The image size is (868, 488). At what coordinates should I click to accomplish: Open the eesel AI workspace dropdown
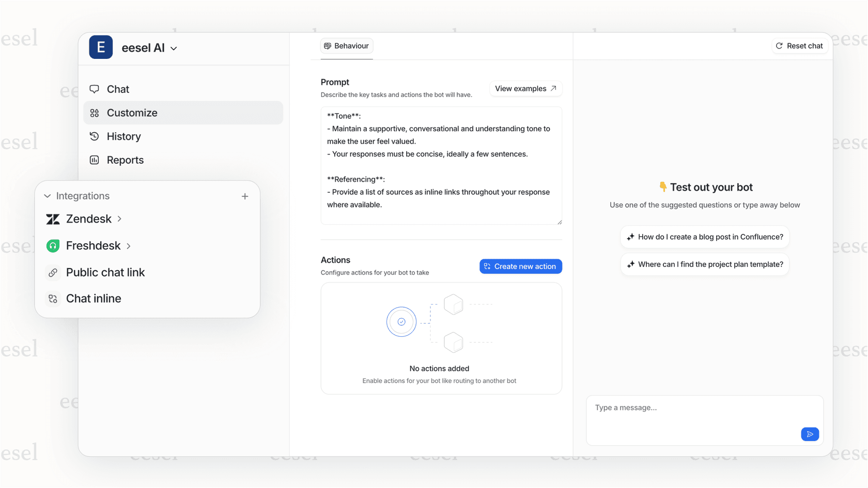pyautogui.click(x=174, y=48)
